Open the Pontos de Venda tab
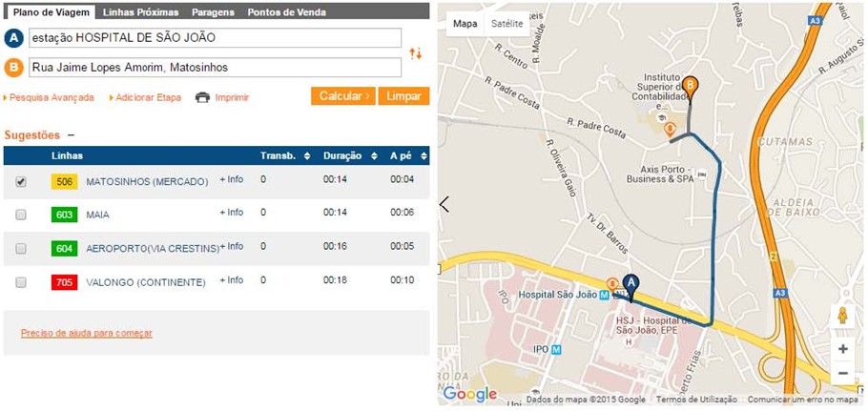868x411 pixels. [x=286, y=12]
